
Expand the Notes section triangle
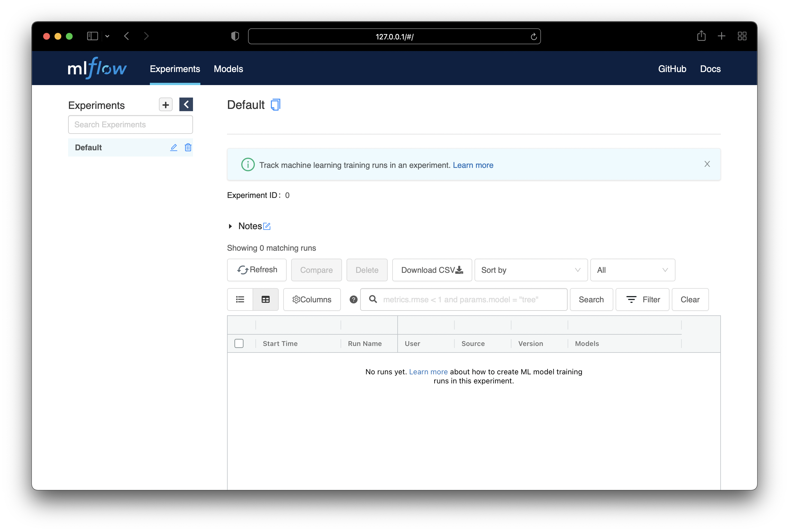point(230,226)
